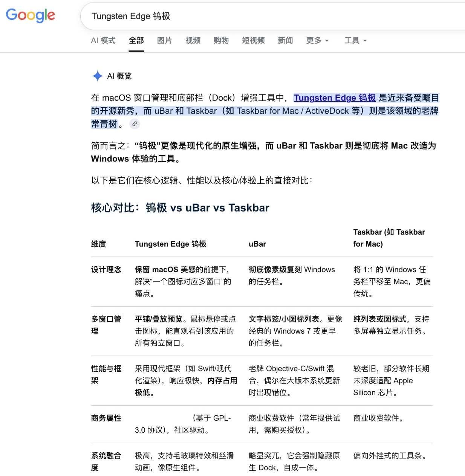Click the cell 彻底像素级复刻 Windows 的任务栏
Screen dimensions: 465x476
pos(292,275)
